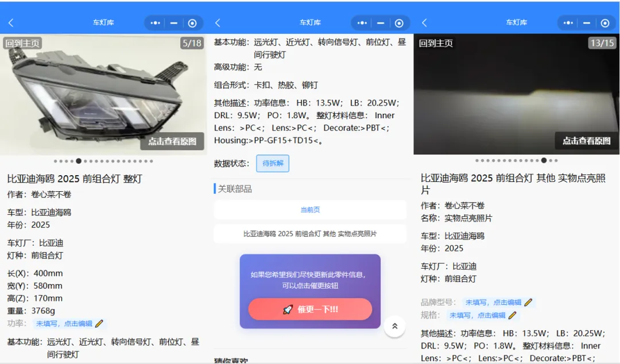Click the title 比亚迪海鸥 2025 前组合灯 整灯
This screenshot has height=364, width=620.
click(x=75, y=179)
